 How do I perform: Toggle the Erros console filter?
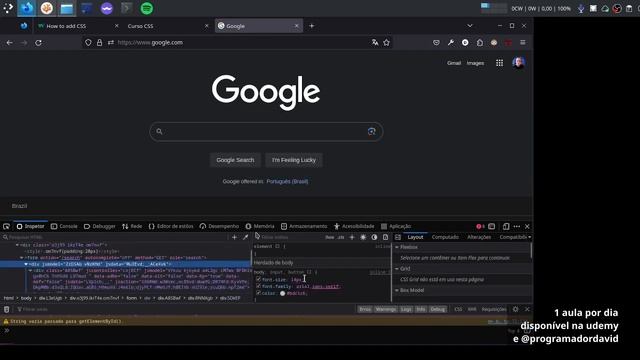(x=365, y=309)
